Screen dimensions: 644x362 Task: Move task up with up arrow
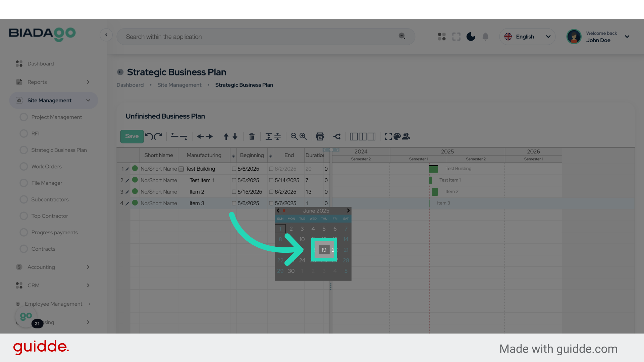pyautogui.click(x=226, y=136)
